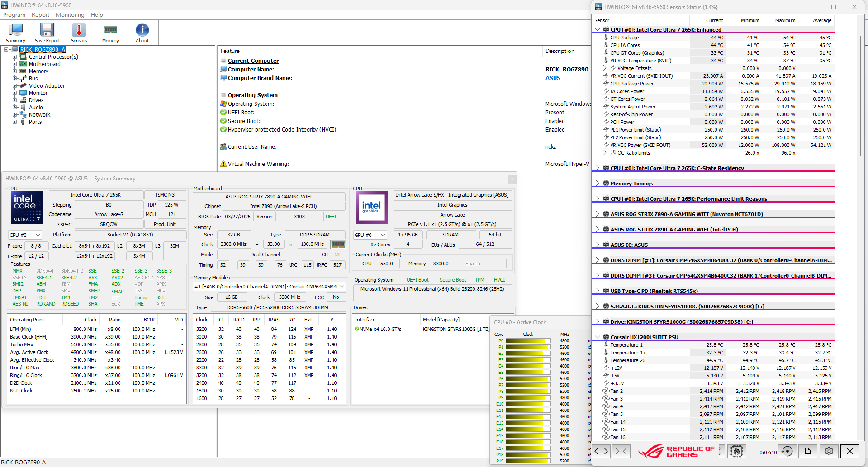The width and height of the screenshot is (868, 467).
Task: Open the Monitoring menu
Action: [70, 15]
